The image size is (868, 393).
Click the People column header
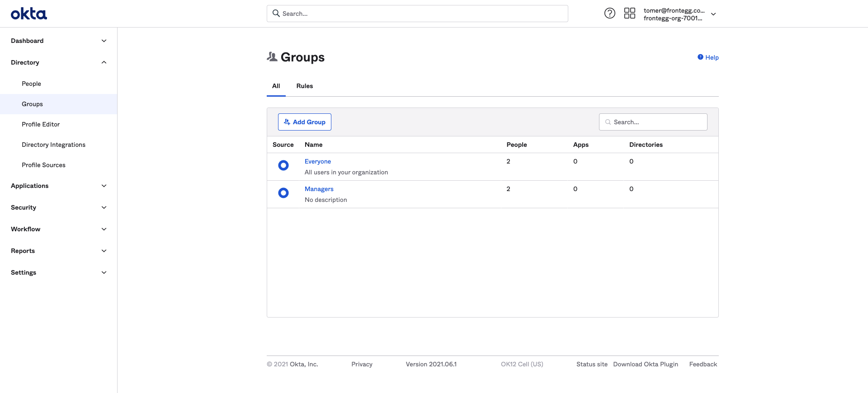tap(517, 145)
